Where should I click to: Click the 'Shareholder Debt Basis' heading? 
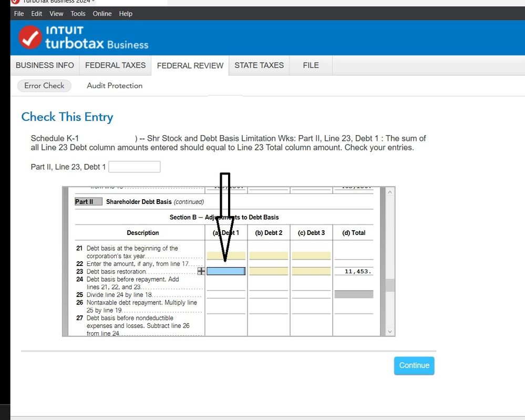tap(139, 202)
